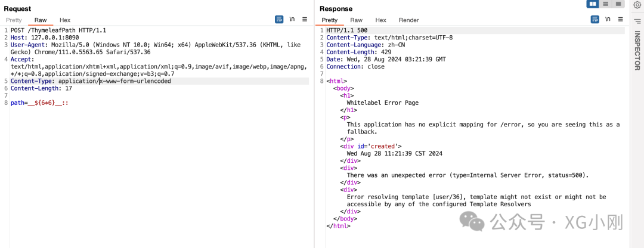Click the Wed Aug 28 11:21:39 CST 2024 text
The width and height of the screenshot is (644, 248).
395,154
